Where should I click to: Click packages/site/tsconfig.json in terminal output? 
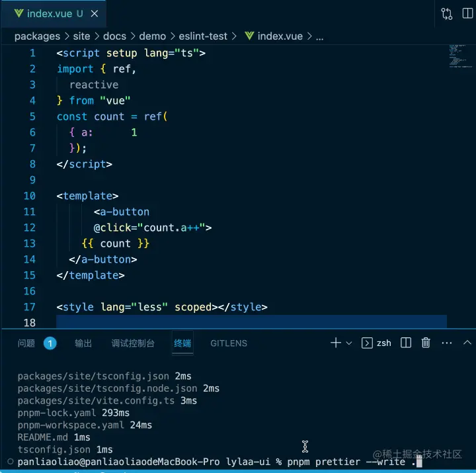pyautogui.click(x=93, y=376)
